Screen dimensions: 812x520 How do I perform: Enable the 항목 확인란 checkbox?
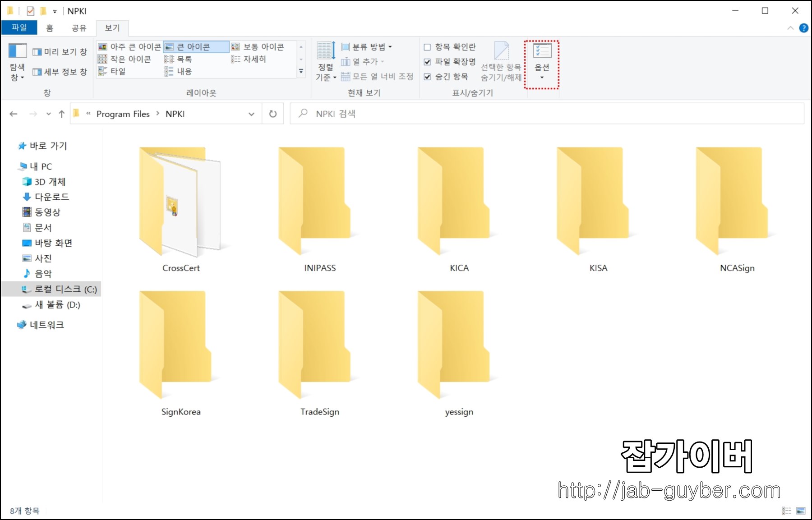click(427, 47)
